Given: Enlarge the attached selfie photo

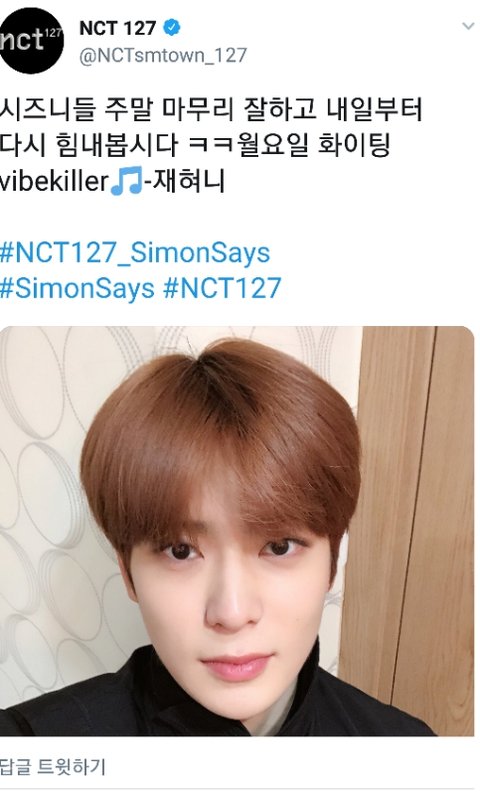Looking at the screenshot, I should [x=237, y=530].
